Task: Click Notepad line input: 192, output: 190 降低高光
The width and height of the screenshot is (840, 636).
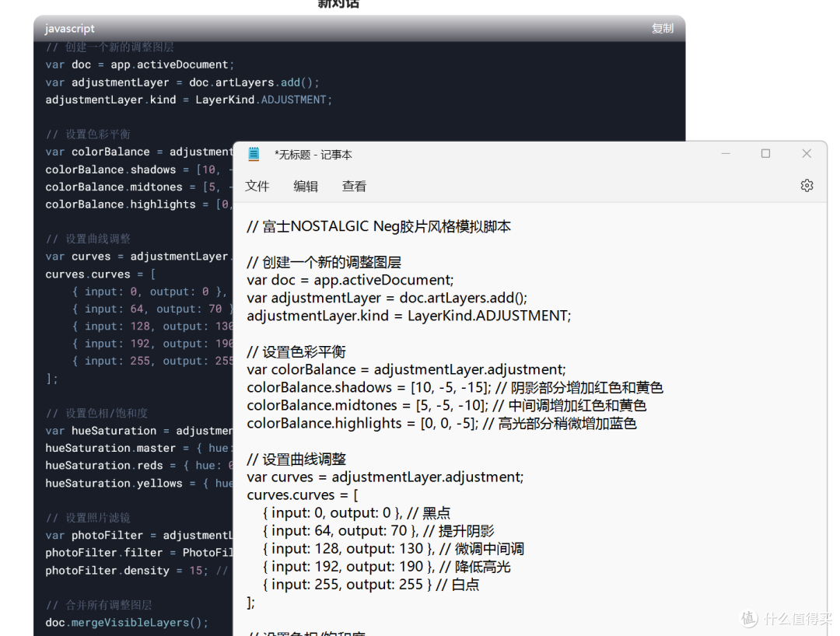Action: [387, 566]
